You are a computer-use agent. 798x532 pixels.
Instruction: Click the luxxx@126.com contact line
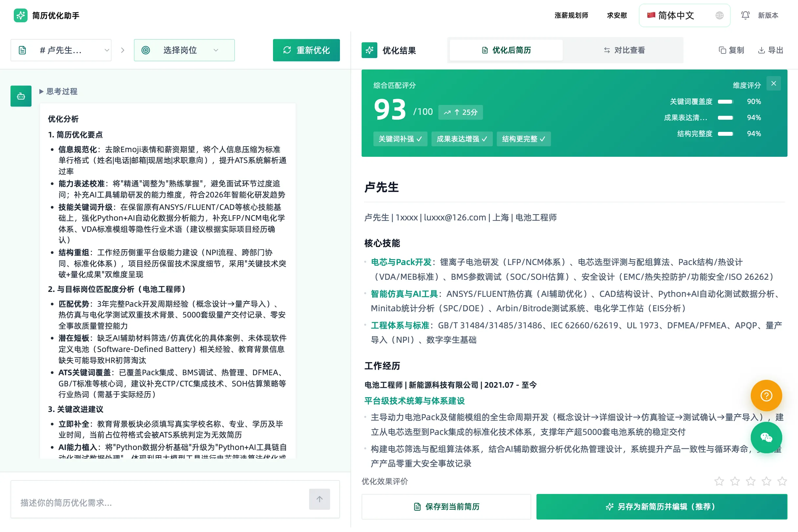[x=460, y=217]
